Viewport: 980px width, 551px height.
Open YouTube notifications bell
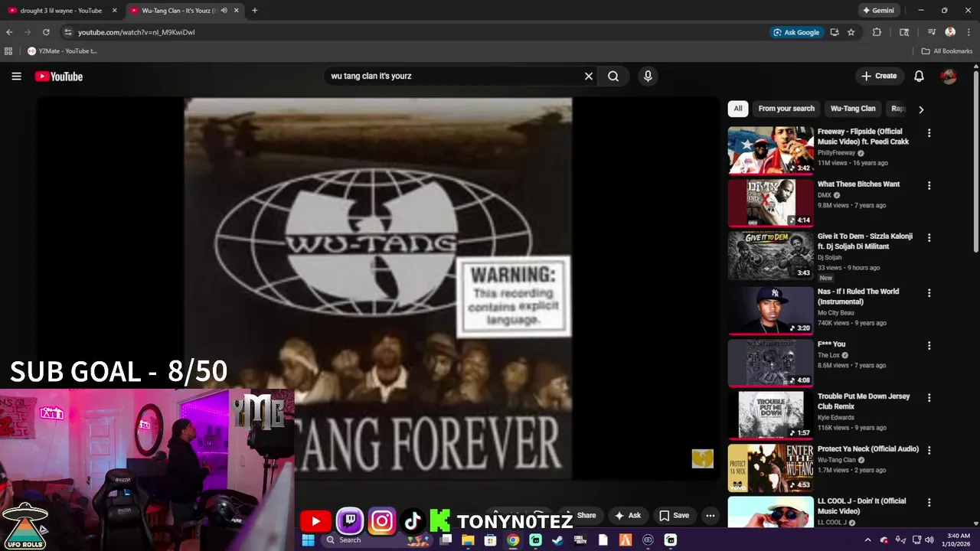point(919,76)
